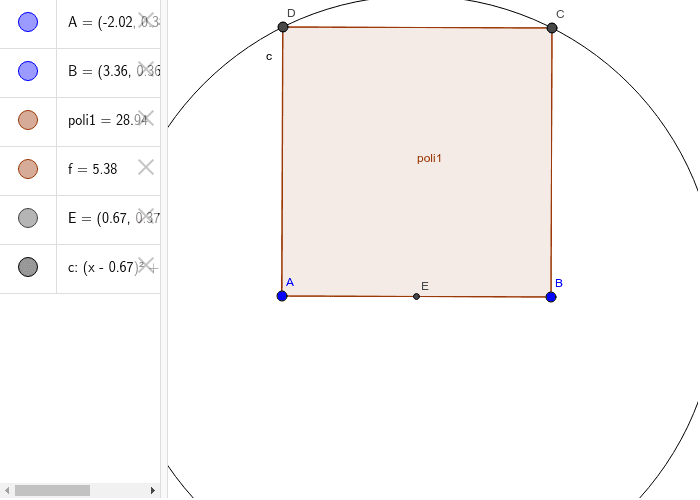This screenshot has height=500, width=700.
Task: Click right arrow of algebra panel scrollbar
Action: point(153,491)
